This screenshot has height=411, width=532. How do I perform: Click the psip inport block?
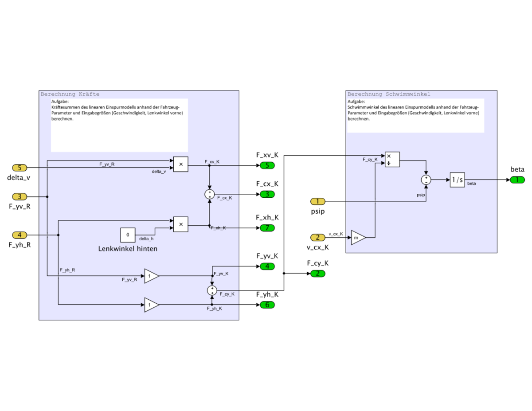(x=317, y=201)
